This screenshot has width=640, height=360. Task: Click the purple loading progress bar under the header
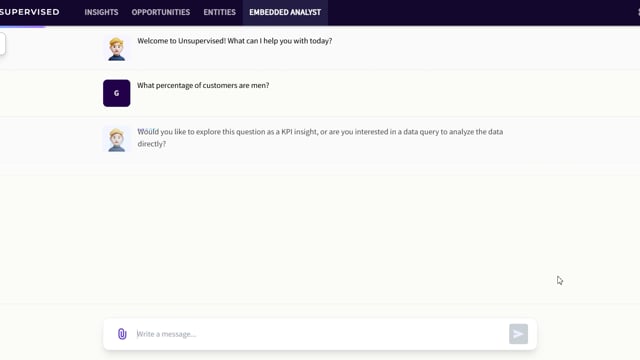tap(22, 27)
